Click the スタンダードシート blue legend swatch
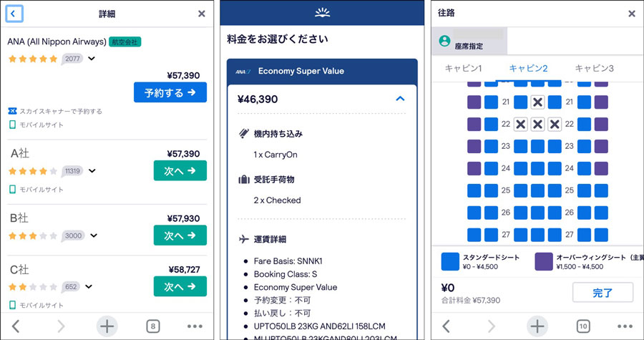Image resolution: width=644 pixels, height=340 pixels. coord(450,261)
